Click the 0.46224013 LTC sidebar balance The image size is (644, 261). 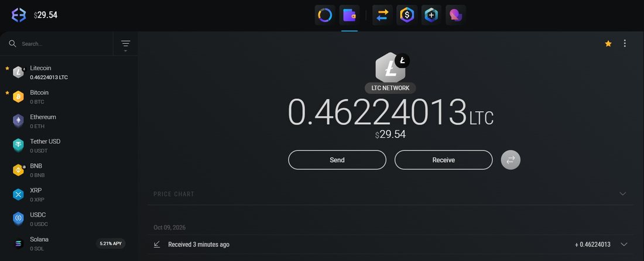click(49, 77)
